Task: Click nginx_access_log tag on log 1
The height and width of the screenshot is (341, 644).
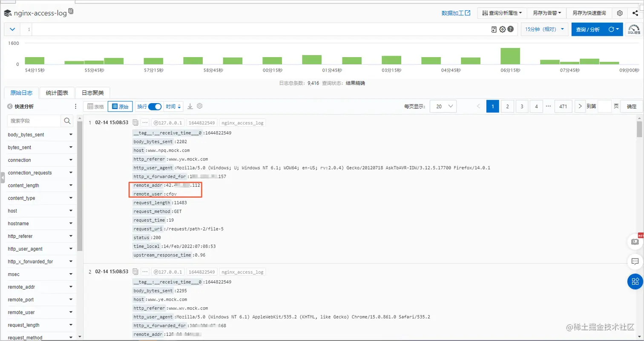Action: click(243, 123)
